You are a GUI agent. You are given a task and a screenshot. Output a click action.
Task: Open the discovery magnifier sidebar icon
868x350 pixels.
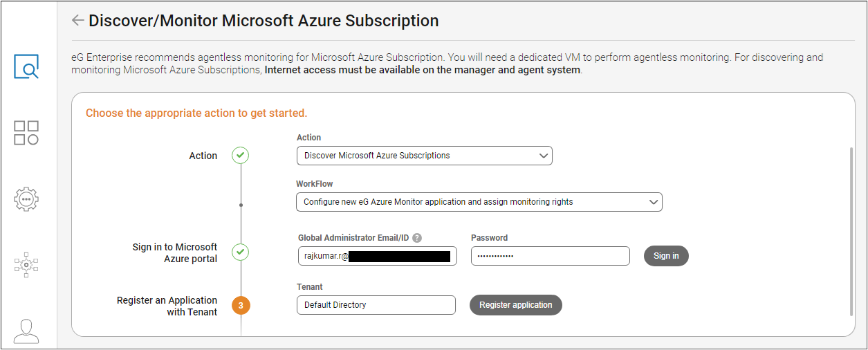(26, 67)
